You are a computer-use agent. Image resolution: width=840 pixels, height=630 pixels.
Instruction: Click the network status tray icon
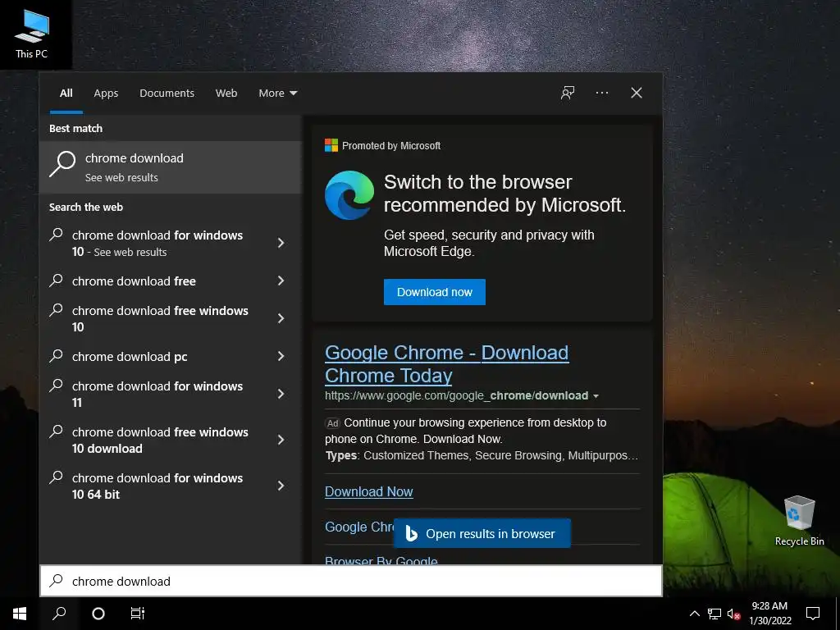714,614
